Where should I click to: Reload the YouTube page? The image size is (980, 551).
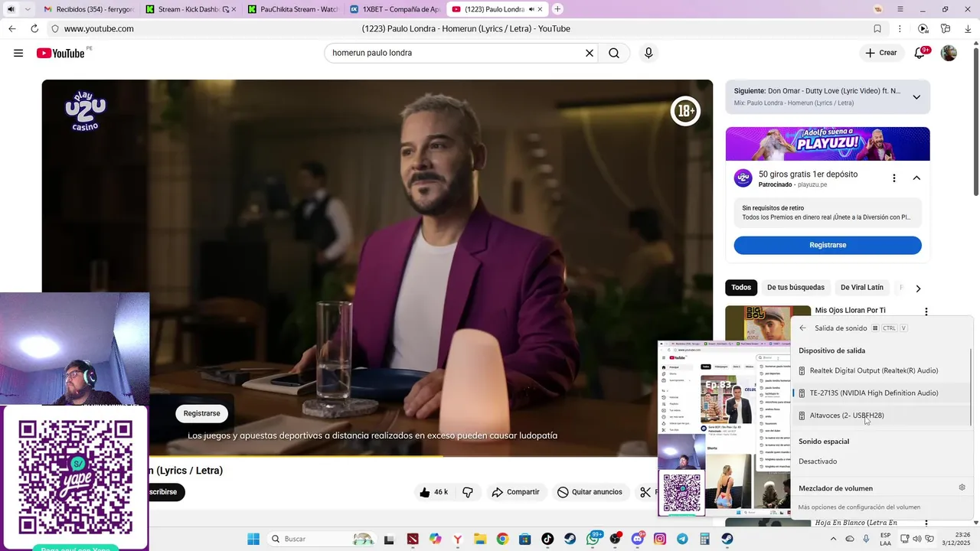pyautogui.click(x=34, y=28)
